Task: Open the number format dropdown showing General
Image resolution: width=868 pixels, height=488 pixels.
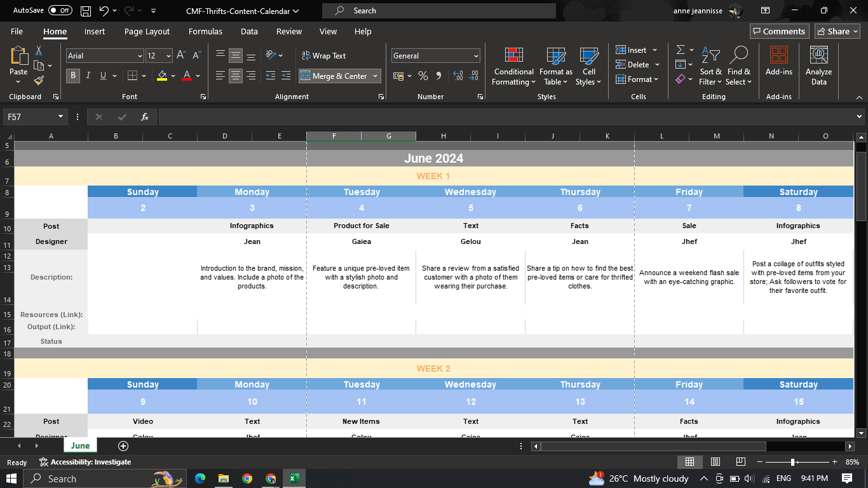Action: (x=476, y=56)
